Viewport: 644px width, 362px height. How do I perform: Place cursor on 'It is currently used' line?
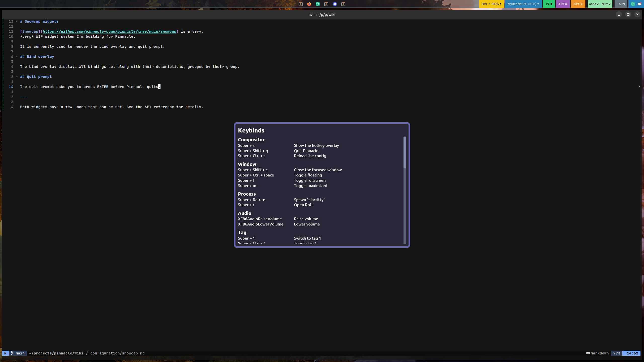[x=92, y=47]
